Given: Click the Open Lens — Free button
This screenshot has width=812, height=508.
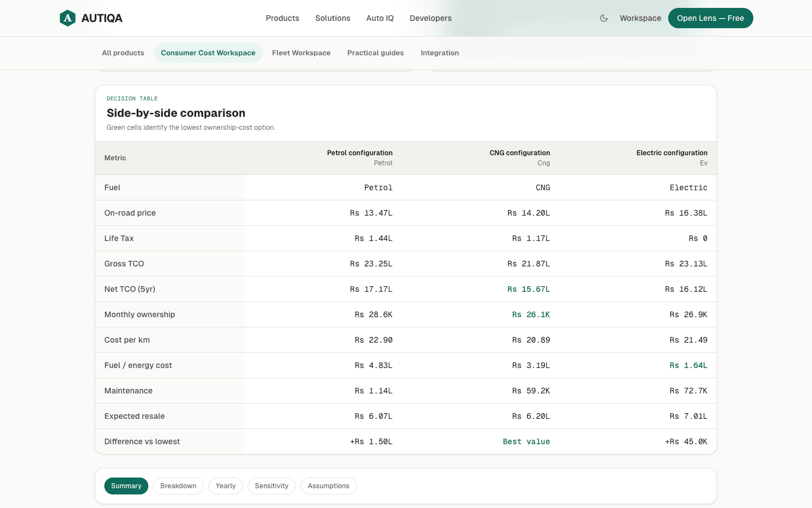Looking at the screenshot, I should 710,18.
